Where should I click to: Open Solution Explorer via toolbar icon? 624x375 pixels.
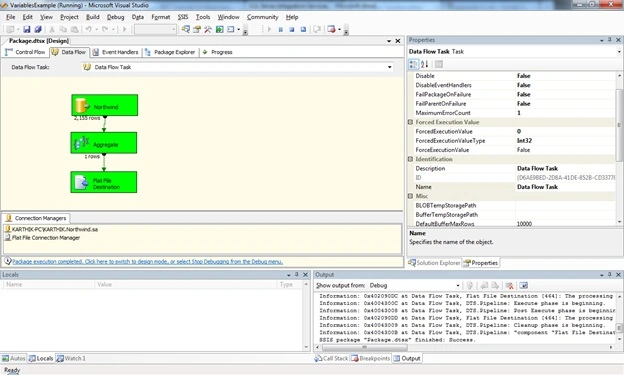[185, 29]
